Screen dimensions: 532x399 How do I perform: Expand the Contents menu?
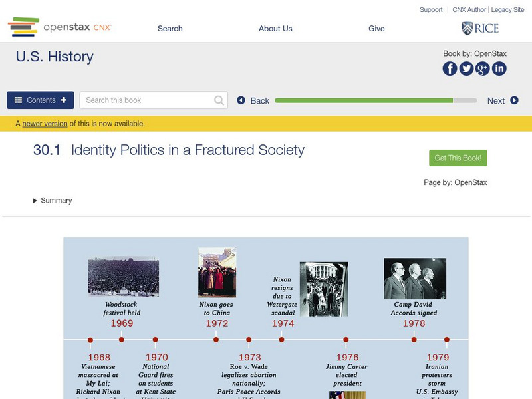41,100
